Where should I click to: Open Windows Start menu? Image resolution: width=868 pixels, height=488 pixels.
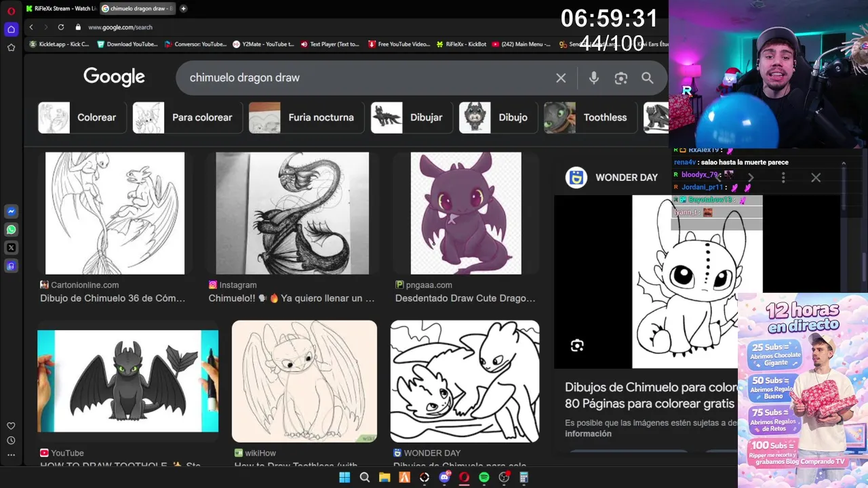pos(344,477)
